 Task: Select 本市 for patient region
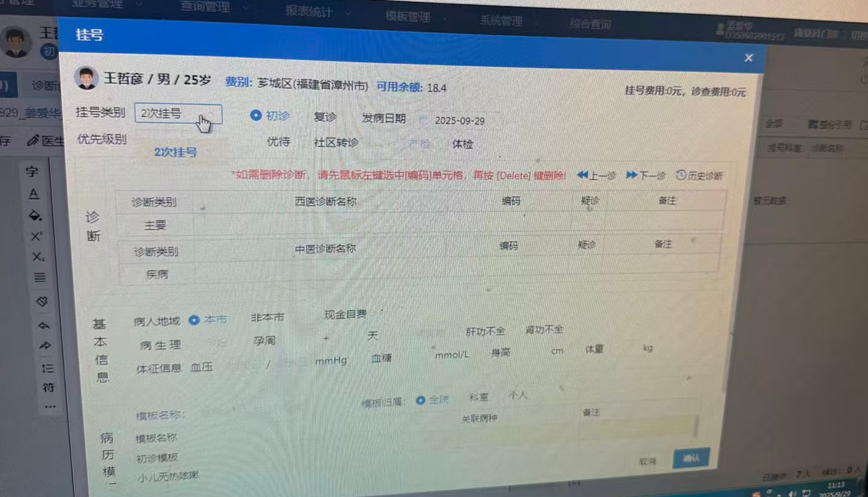tap(194, 320)
